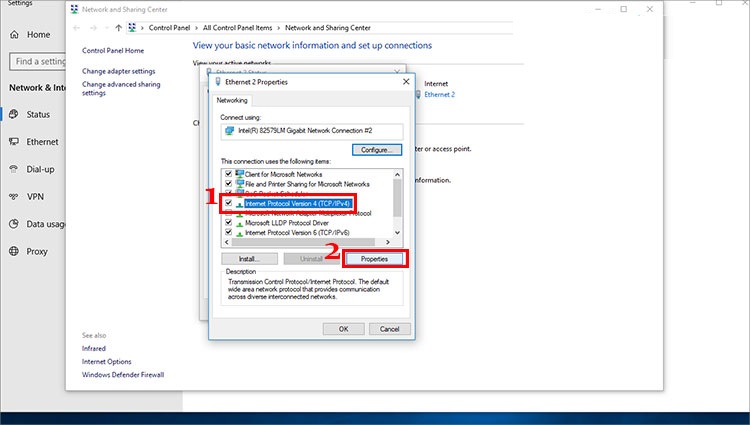Click Ethernet 2 Properties dialog title icon
The image size is (750, 425).
click(218, 82)
